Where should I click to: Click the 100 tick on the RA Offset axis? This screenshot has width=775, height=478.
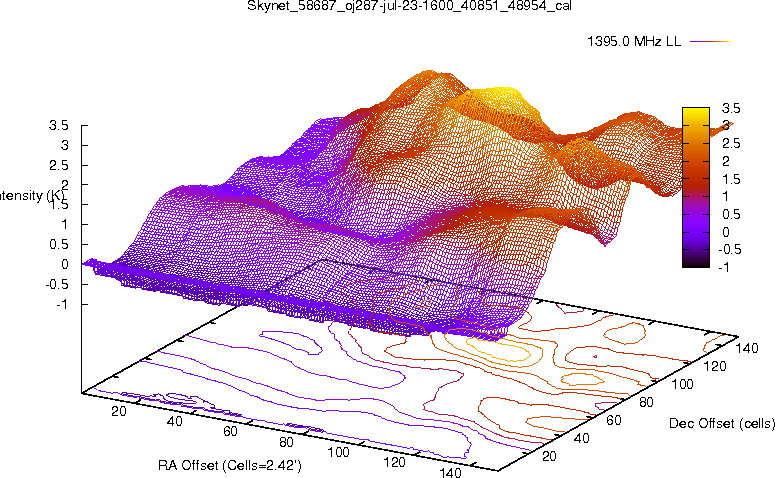[339, 452]
